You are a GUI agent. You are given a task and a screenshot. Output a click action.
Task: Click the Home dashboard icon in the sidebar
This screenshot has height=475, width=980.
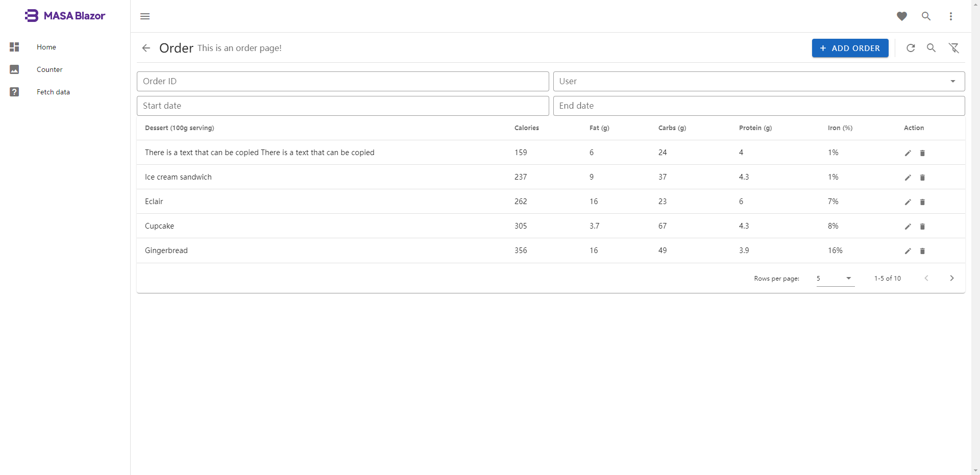(14, 47)
